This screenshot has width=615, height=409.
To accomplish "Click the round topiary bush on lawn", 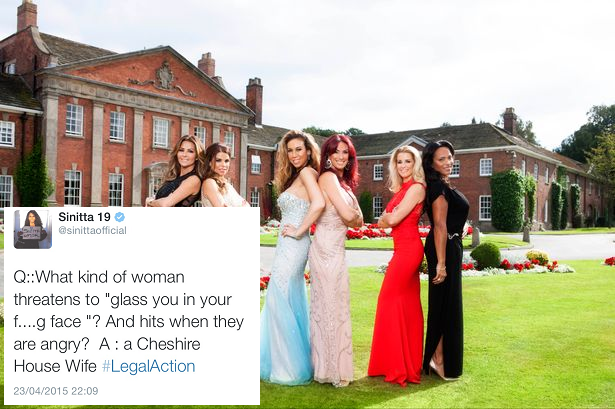I will 486,255.
